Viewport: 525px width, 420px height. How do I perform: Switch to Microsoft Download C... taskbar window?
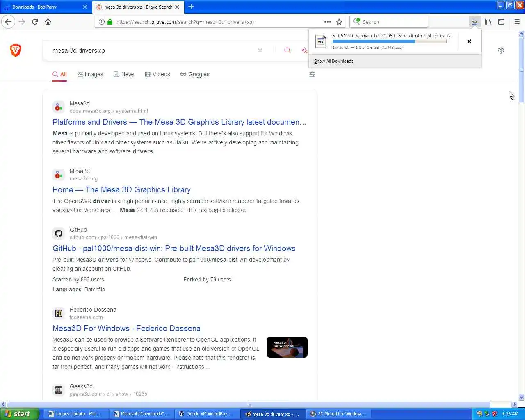(x=141, y=414)
